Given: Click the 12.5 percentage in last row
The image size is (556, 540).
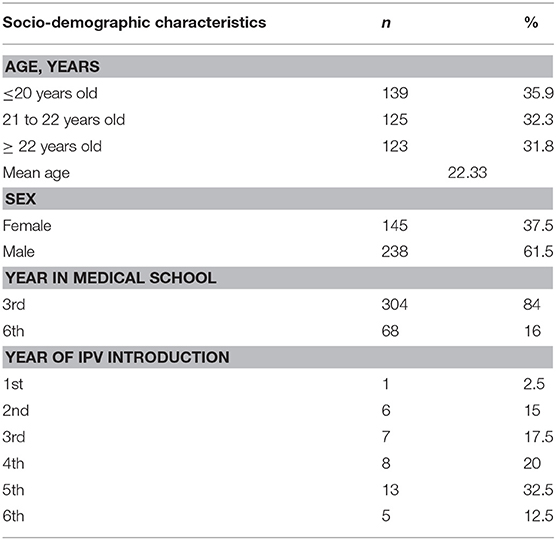Looking at the screenshot, I should pos(539,516).
